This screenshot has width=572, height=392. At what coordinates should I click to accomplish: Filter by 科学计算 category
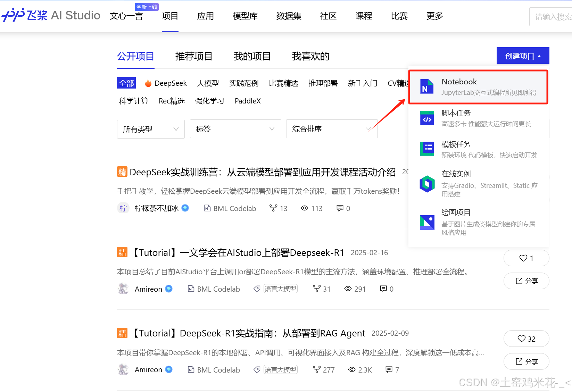pos(134,101)
